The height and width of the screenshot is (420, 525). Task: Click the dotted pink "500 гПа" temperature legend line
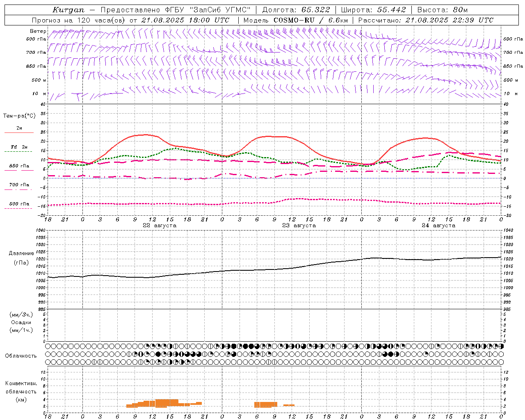pos(18,208)
